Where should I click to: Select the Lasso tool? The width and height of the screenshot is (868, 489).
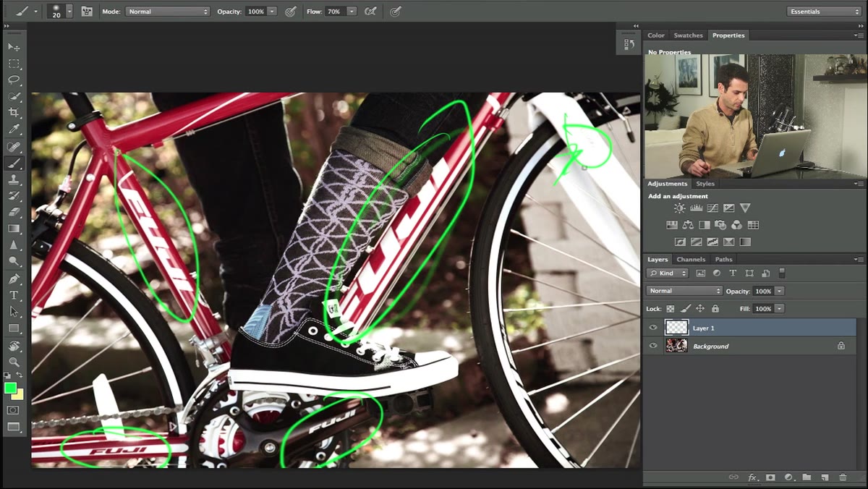(x=14, y=80)
